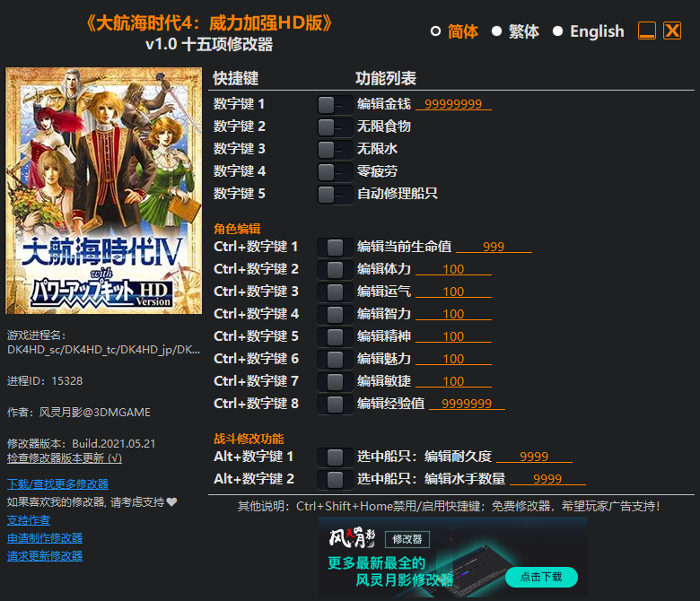Click the game cover art thumbnail
Image resolution: width=700 pixels, height=601 pixels.
tap(103, 190)
